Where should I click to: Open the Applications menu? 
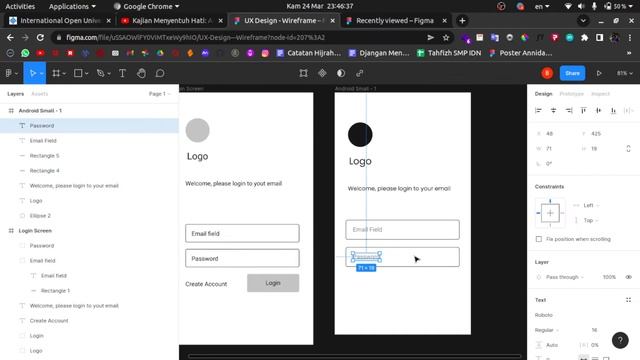(72, 6)
